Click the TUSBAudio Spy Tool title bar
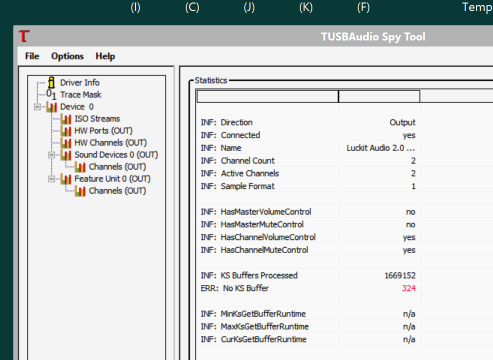493x360 pixels. 373,36
